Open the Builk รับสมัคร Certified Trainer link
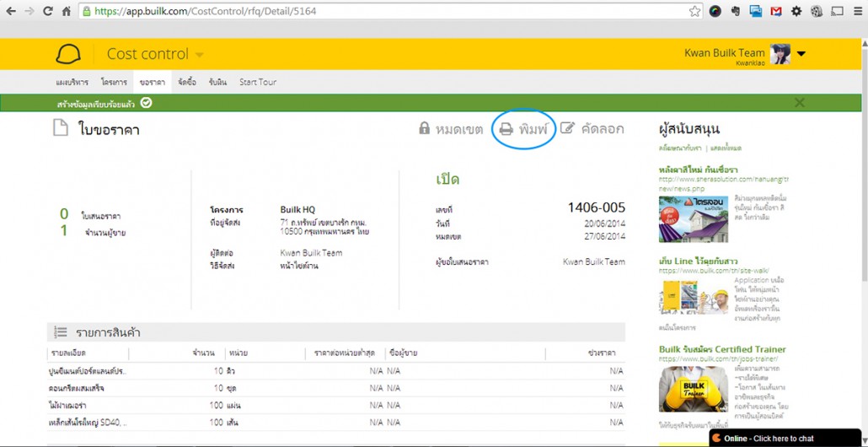This screenshot has height=447, width=868. click(722, 349)
